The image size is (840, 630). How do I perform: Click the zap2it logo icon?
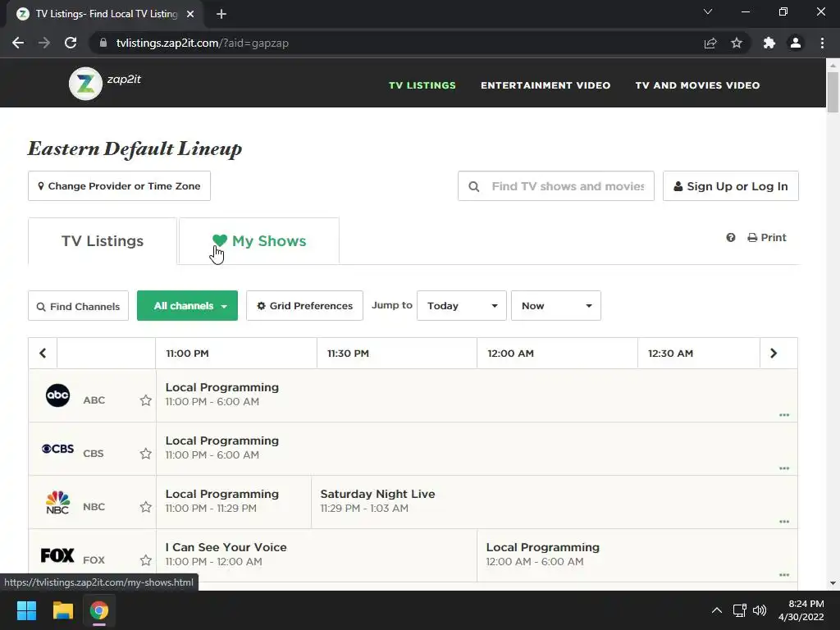pyautogui.click(x=85, y=84)
